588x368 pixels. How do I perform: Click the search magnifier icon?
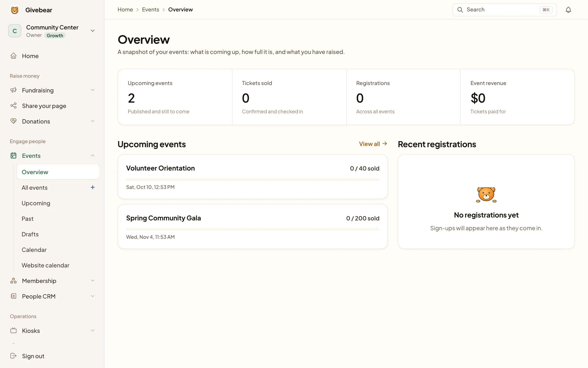coord(460,10)
